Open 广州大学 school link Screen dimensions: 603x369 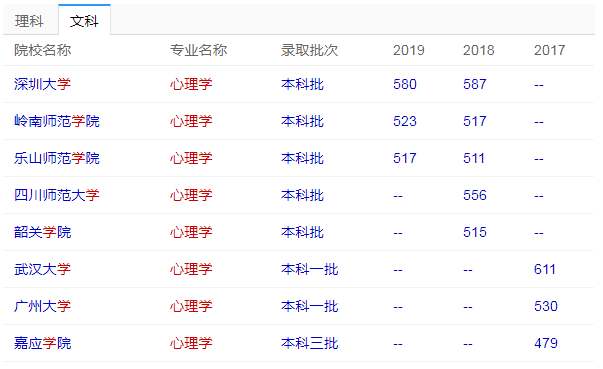43,306
